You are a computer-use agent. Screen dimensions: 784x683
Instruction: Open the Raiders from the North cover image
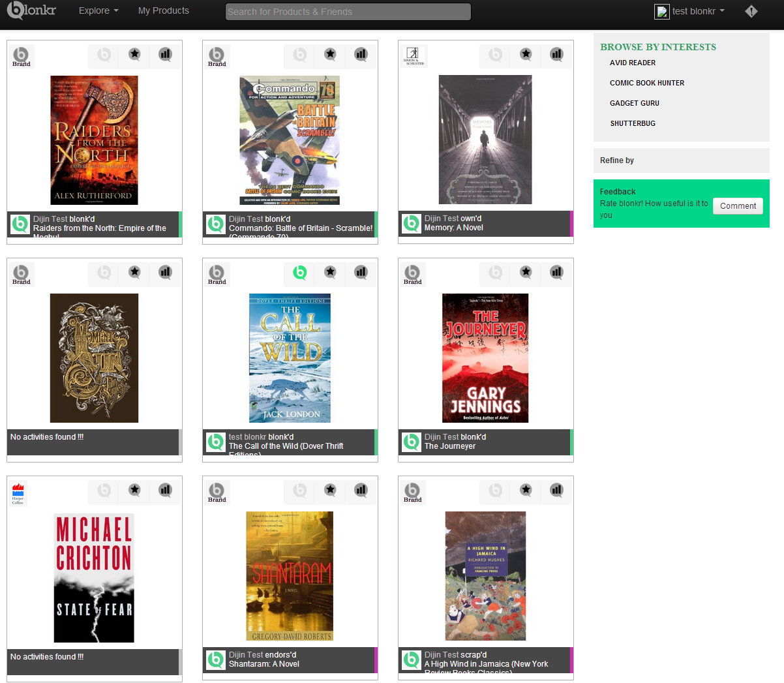[95, 140]
